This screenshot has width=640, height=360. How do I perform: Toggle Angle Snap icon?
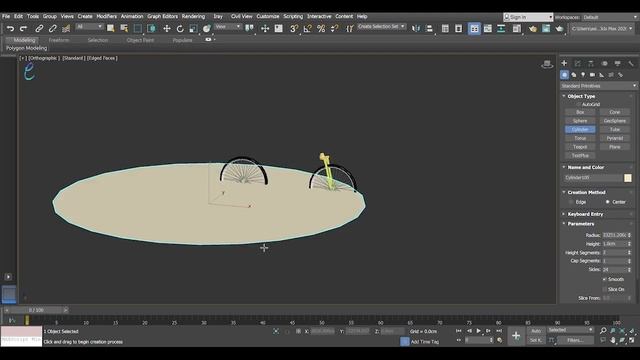click(307, 29)
